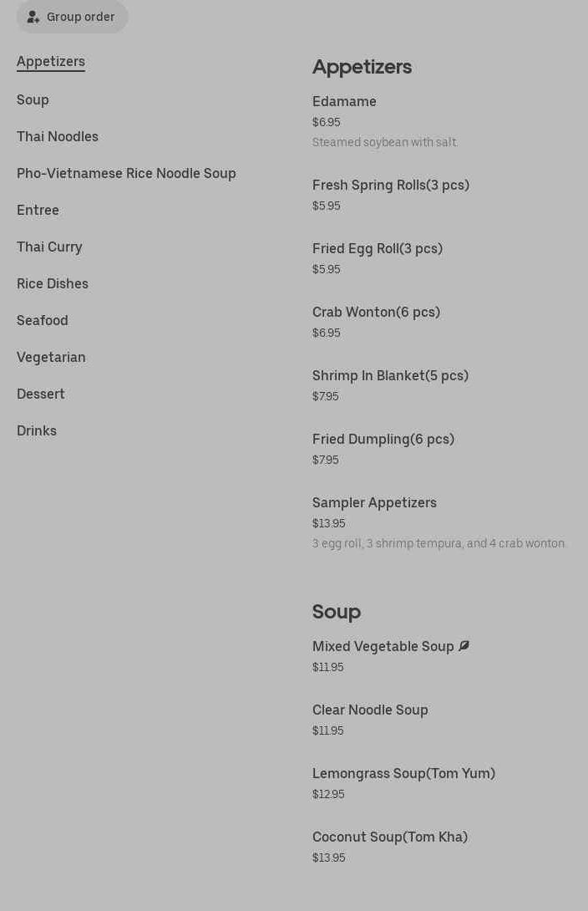Image resolution: width=588 pixels, height=911 pixels.
Task: Navigate to the Entree section
Action: (38, 210)
